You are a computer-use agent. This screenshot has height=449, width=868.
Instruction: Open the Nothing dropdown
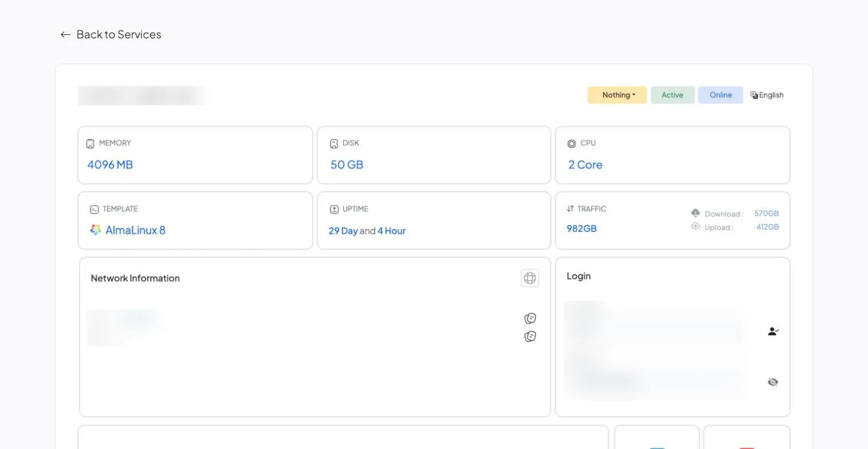(617, 95)
